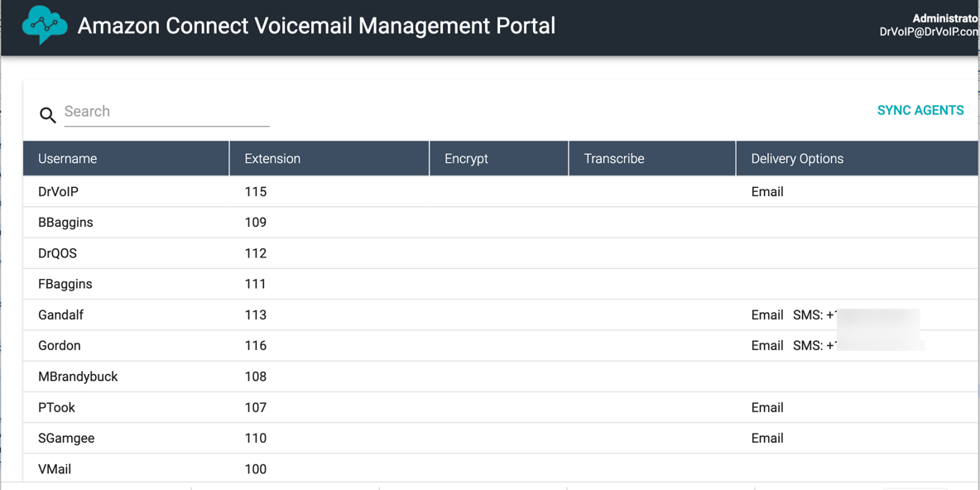Click the SYNC AGENTS button
The image size is (980, 490).
pyautogui.click(x=920, y=111)
